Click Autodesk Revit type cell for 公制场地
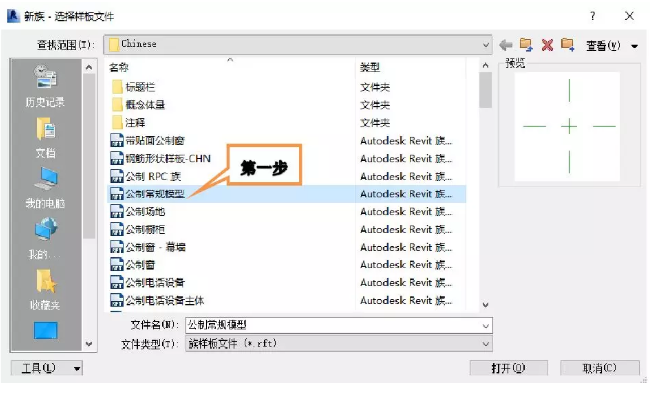 [x=406, y=212]
